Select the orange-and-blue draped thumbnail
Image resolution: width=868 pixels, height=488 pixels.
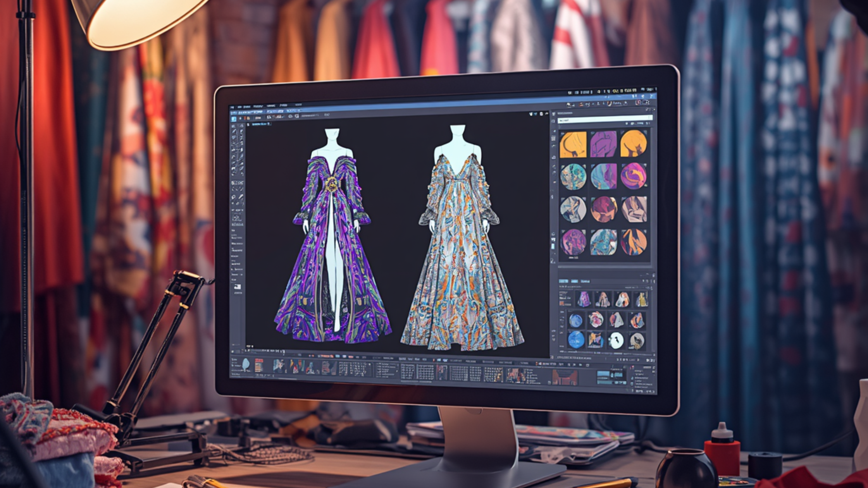(637, 320)
